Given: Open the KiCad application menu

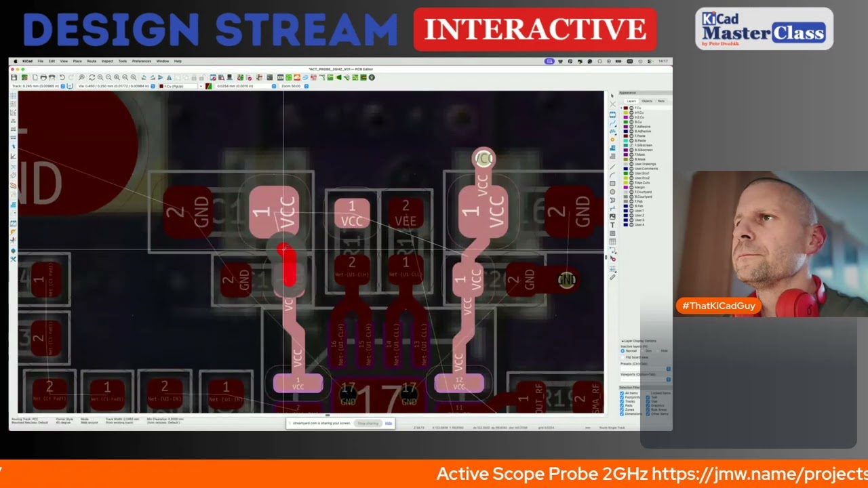Looking at the screenshot, I should point(27,61).
